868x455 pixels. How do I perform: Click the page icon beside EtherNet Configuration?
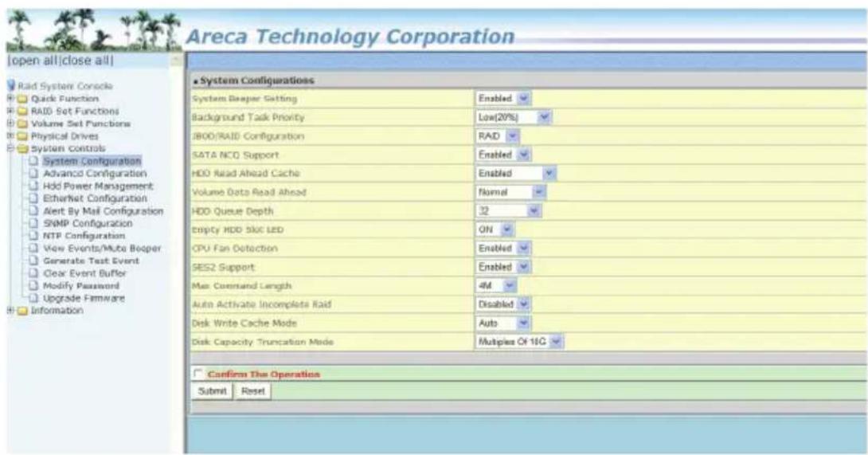pos(34,198)
